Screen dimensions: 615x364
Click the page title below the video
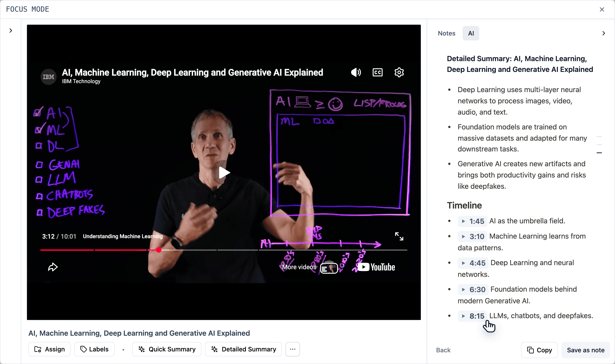tap(139, 333)
